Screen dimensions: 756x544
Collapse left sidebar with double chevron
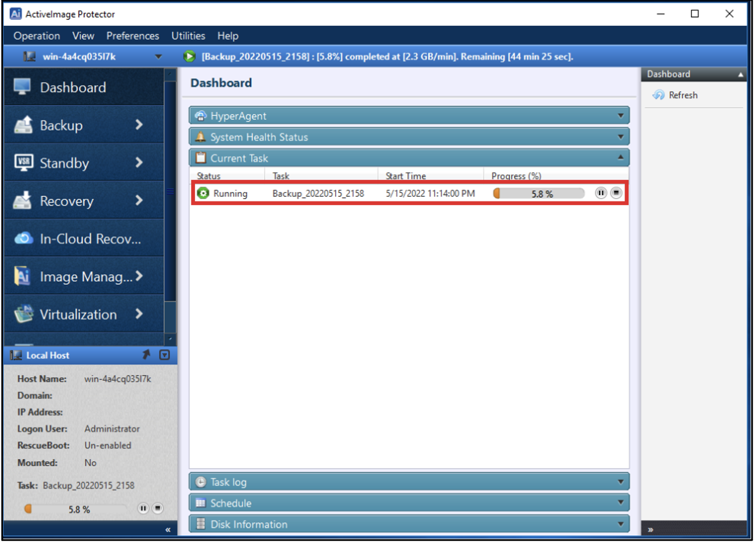(x=168, y=530)
